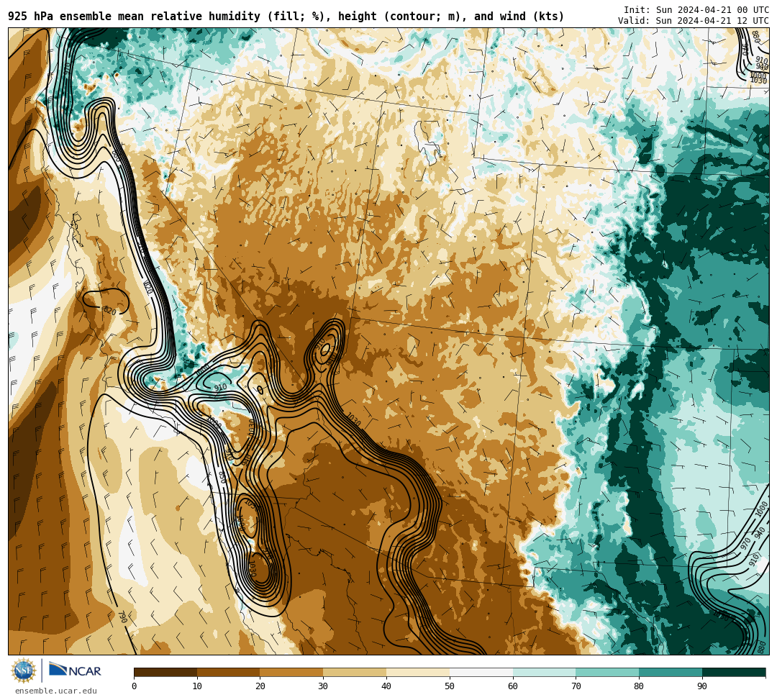Click the NCAR logo
This screenshot has height=700, width=777.
point(75,670)
